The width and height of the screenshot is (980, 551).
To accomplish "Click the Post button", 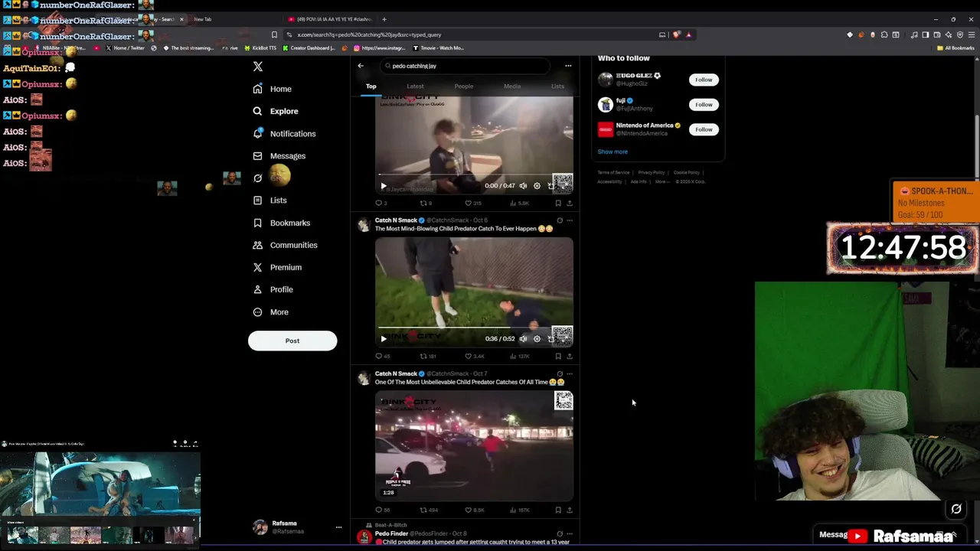I will (x=292, y=341).
